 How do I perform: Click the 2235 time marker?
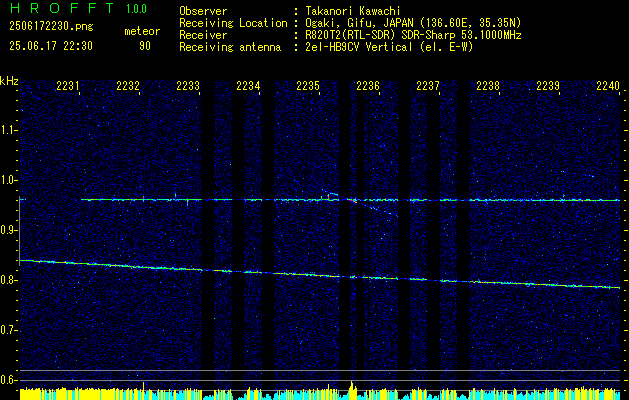click(308, 85)
